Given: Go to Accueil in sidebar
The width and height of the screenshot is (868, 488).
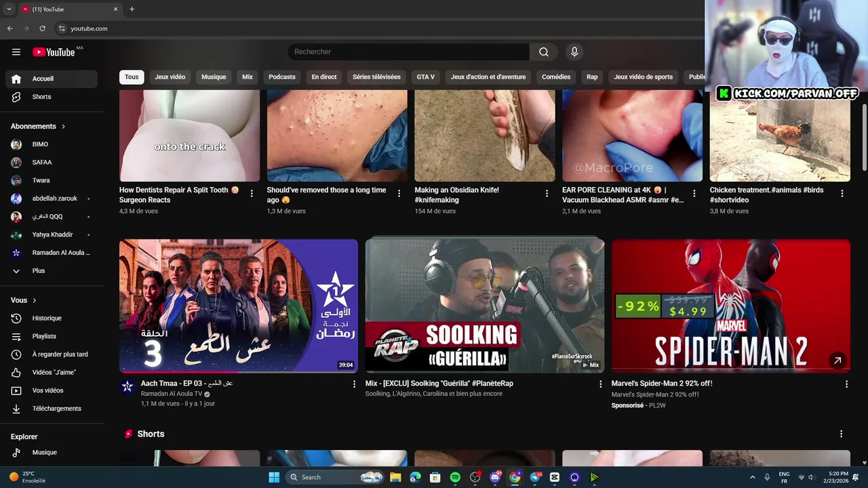Looking at the screenshot, I should click(x=52, y=79).
